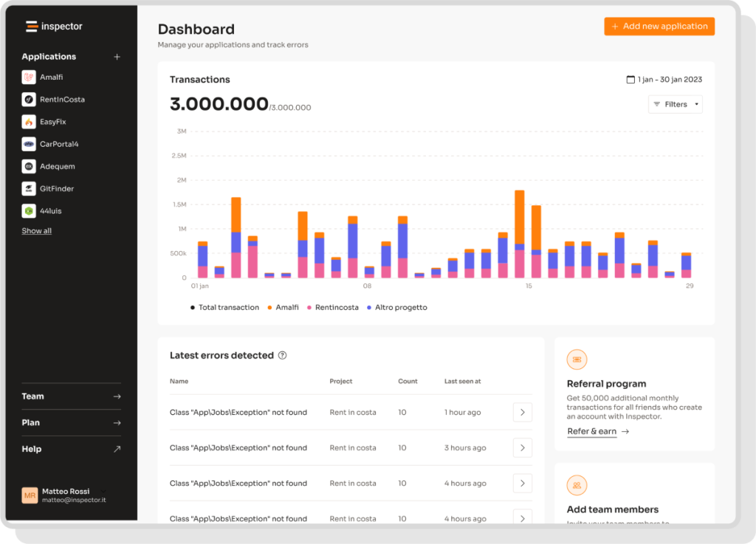756x544 pixels.
Task: Open the RentInCosta app from sidebar
Action: 30,99
